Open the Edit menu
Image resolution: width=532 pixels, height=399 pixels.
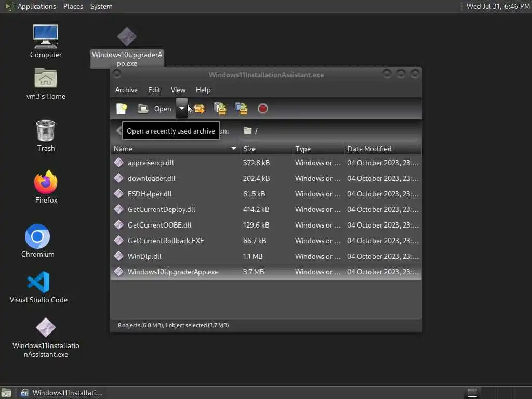coord(154,90)
